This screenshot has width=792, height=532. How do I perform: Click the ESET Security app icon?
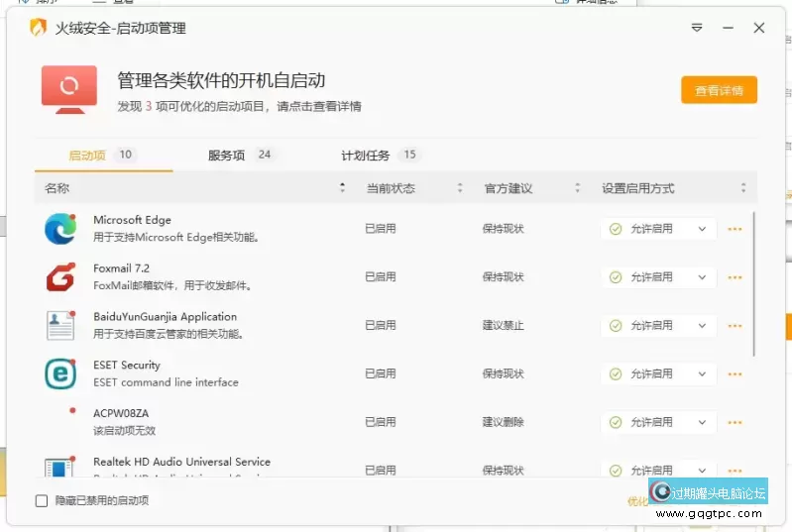pyautogui.click(x=60, y=374)
